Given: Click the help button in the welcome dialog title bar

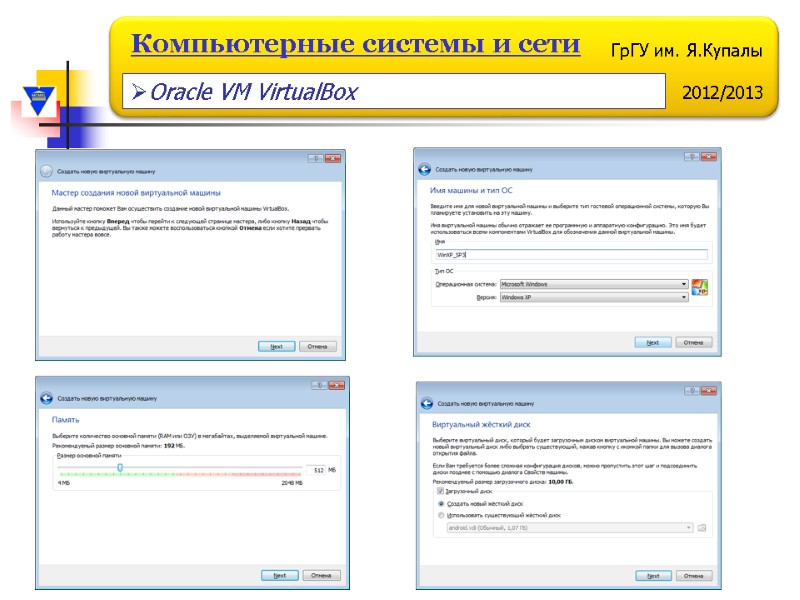Looking at the screenshot, I should (316, 159).
